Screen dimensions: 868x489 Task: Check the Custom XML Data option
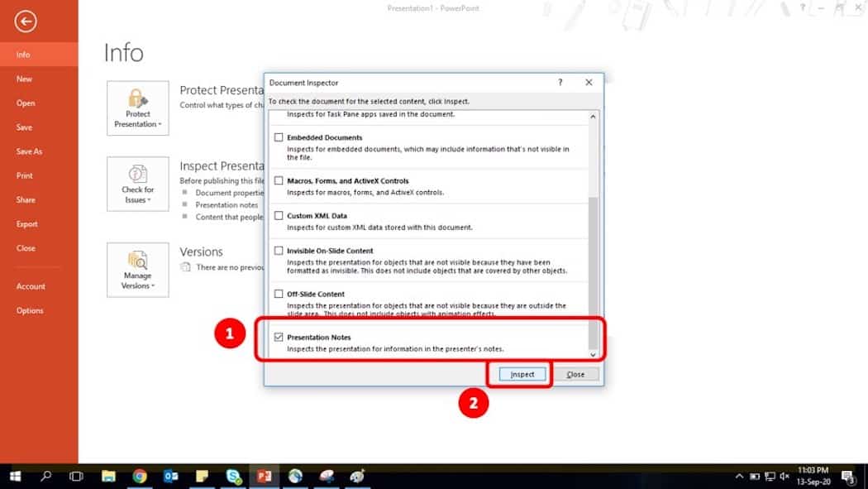point(279,215)
